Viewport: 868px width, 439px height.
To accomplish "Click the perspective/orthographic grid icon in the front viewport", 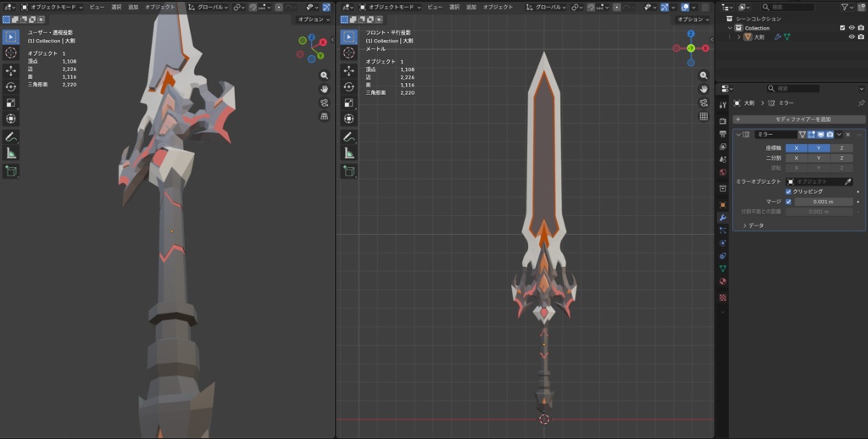I will [x=704, y=116].
